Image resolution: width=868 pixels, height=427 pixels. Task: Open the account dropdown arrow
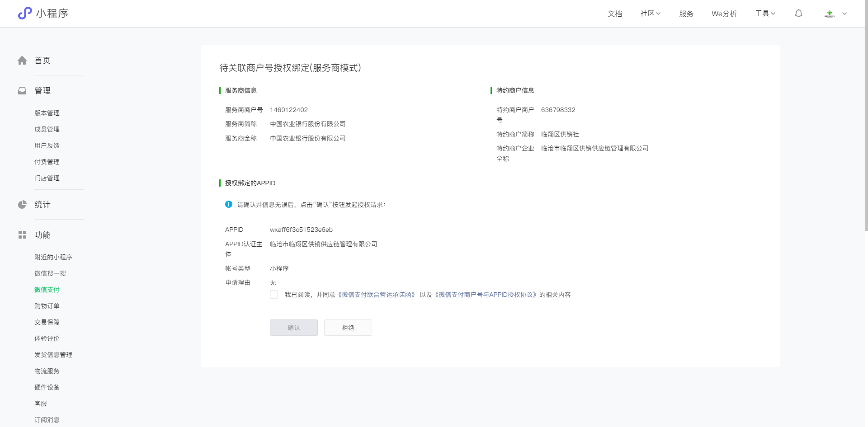pos(844,14)
